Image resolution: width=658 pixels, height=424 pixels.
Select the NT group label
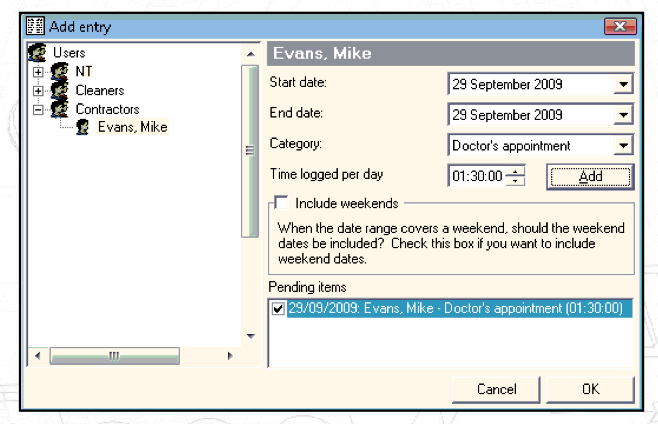[x=84, y=71]
